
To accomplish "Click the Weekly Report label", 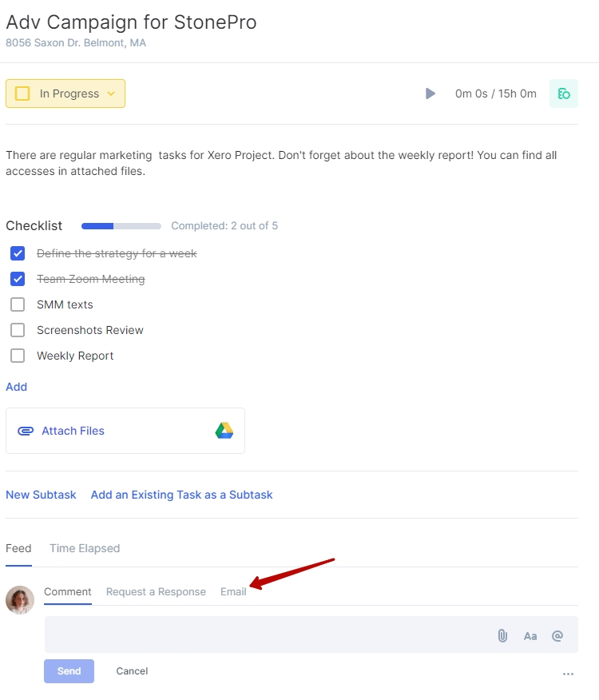I will pos(75,356).
